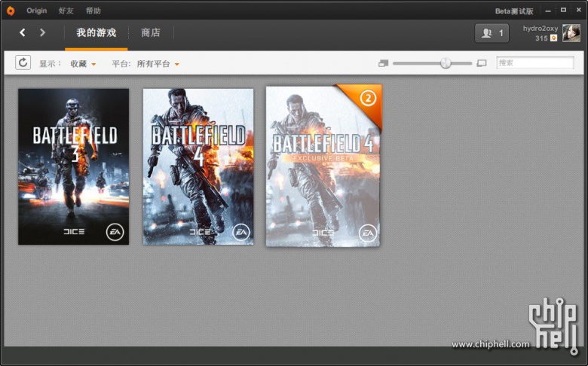This screenshot has height=366, width=588.
Task: Maximize the Origin window
Action: tap(563, 10)
